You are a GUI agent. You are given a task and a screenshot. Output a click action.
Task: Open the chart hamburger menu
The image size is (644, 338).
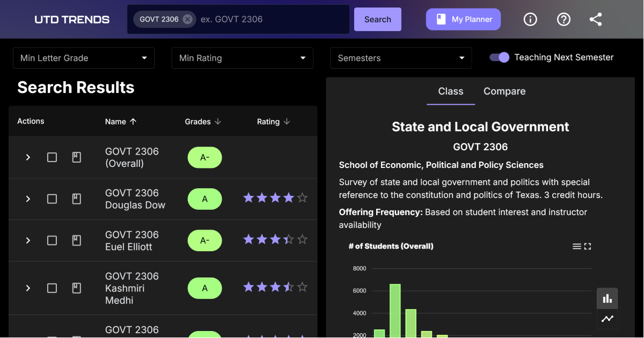[576, 246]
